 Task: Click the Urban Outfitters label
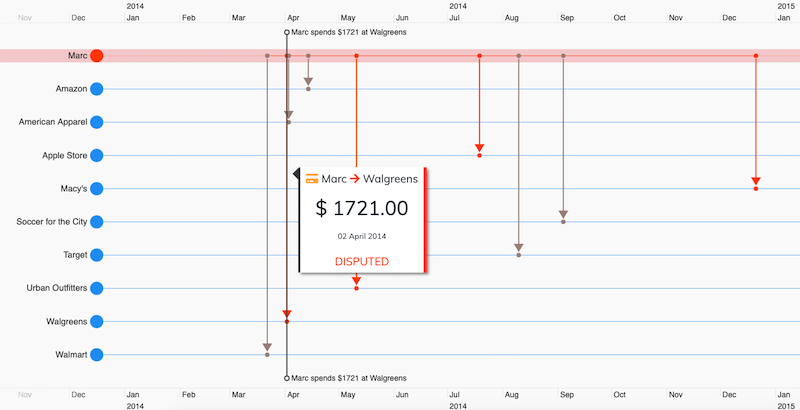57,288
